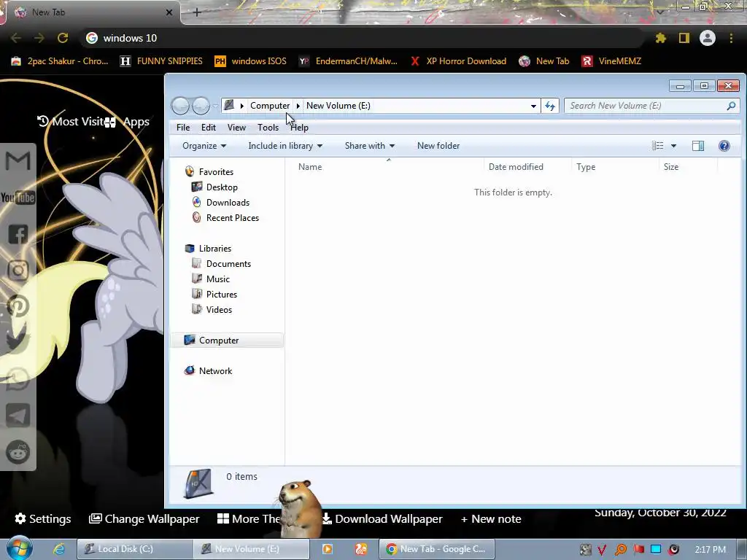Click the Chrome address bar showing windows 10
The image size is (747, 560).
[362, 38]
